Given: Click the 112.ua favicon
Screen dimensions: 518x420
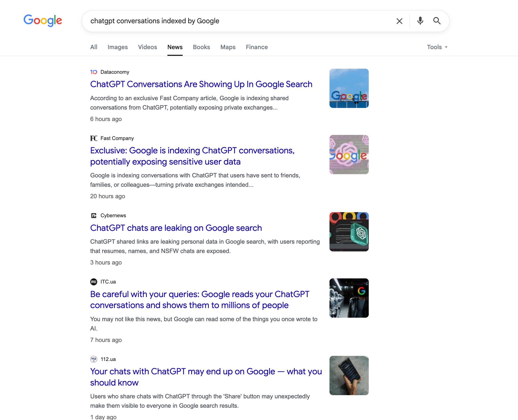Looking at the screenshot, I should [x=93, y=359].
